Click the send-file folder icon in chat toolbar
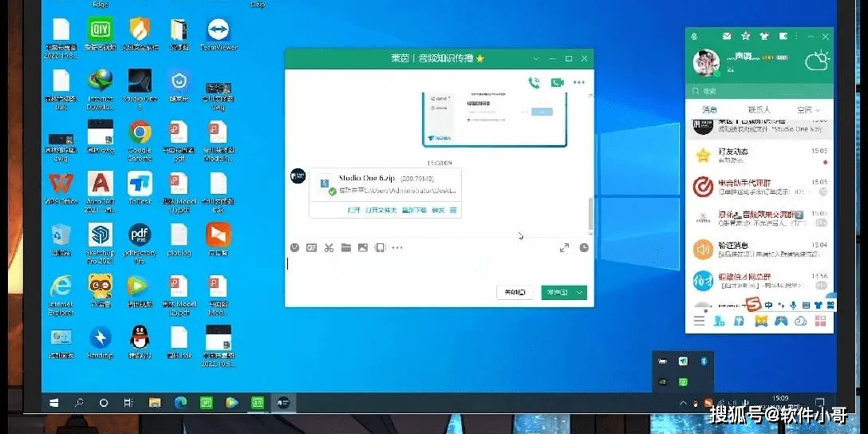Screen dimensions: 868x434 tap(346, 248)
